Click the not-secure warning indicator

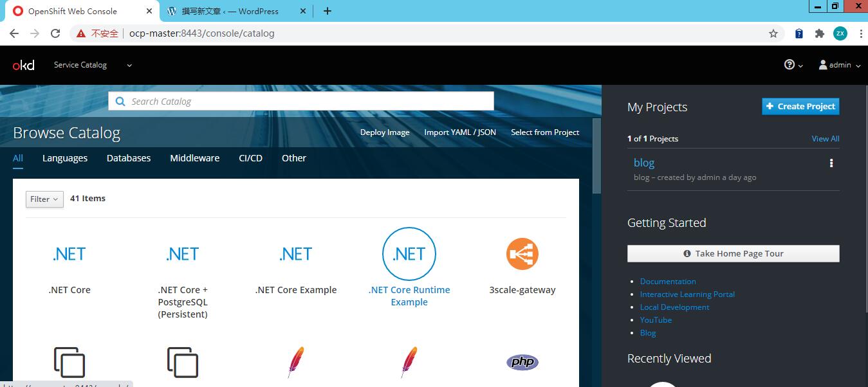[97, 33]
